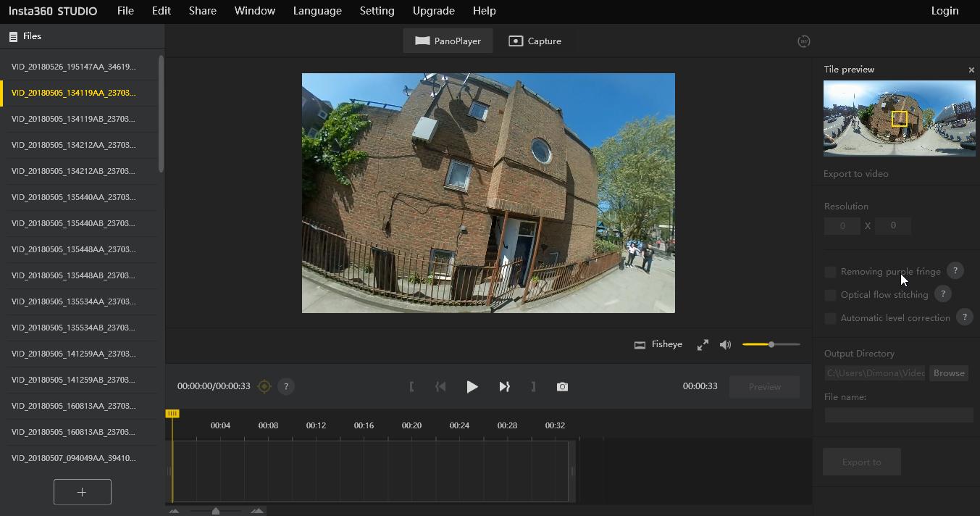
Task: Adjust the volume slider handle
Action: point(771,345)
